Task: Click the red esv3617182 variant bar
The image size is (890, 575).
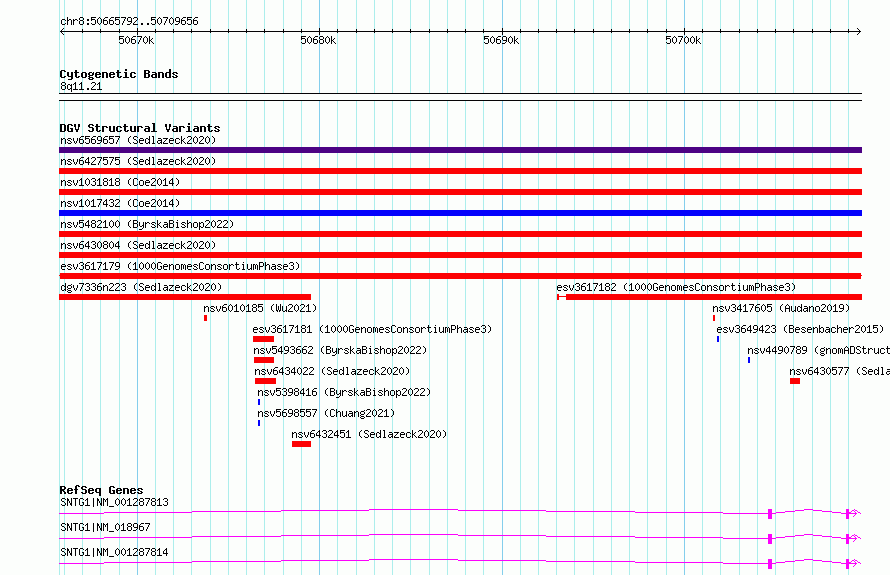Action: 710,297
